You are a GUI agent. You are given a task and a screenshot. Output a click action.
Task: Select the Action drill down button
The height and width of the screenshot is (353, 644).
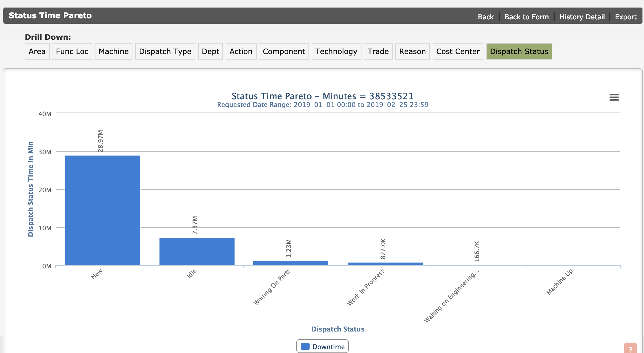(241, 51)
